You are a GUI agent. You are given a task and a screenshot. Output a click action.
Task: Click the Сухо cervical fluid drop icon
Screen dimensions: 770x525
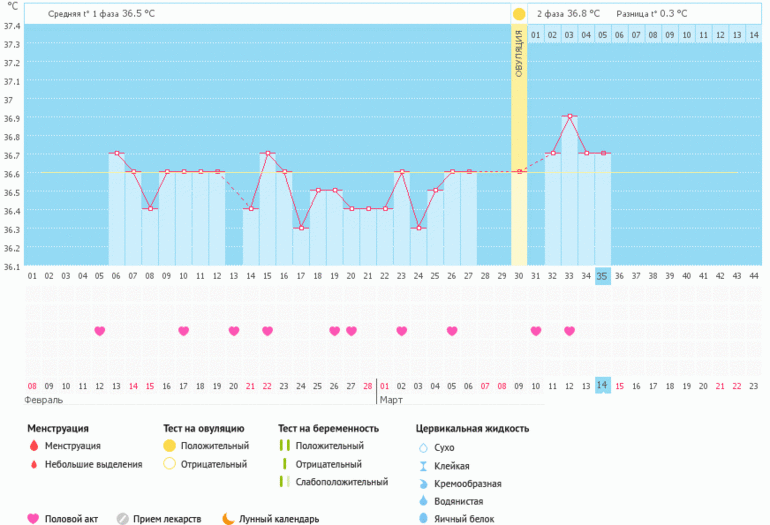[x=423, y=448]
